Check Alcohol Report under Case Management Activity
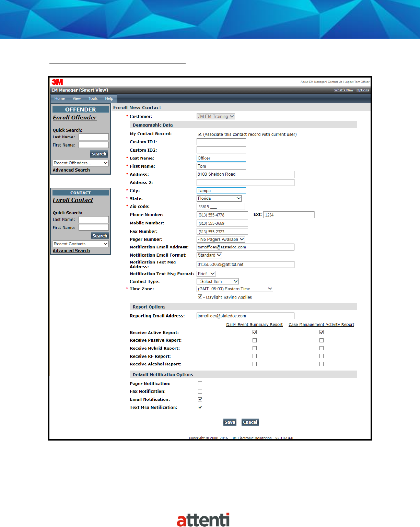 (x=322, y=364)
